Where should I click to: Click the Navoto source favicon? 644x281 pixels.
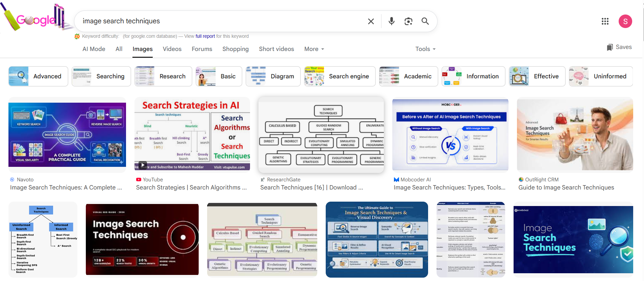tap(12, 180)
